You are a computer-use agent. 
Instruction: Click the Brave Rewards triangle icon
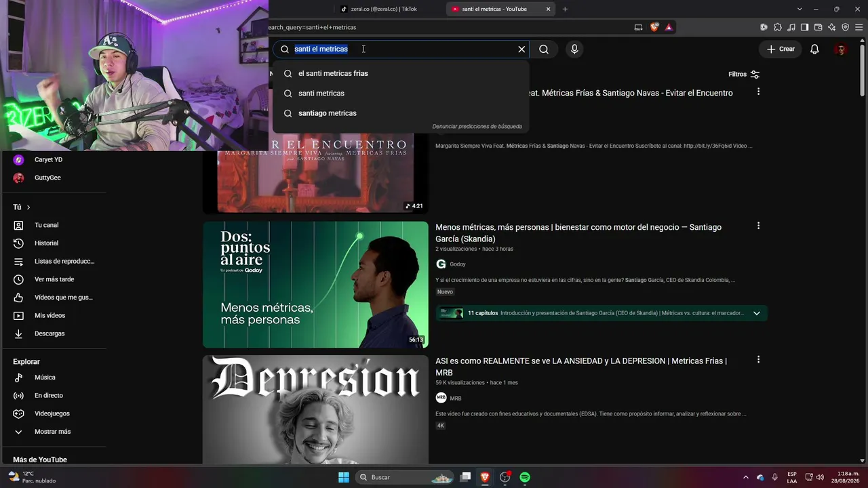669,27
